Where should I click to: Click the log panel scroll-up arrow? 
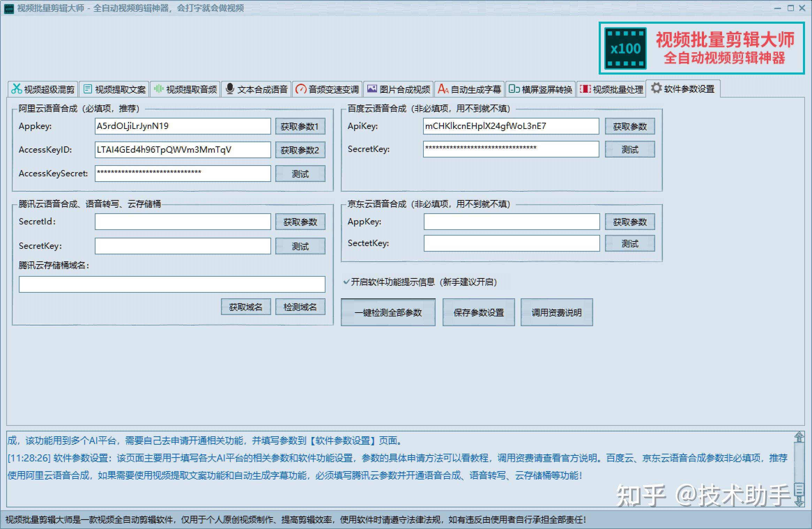click(799, 437)
